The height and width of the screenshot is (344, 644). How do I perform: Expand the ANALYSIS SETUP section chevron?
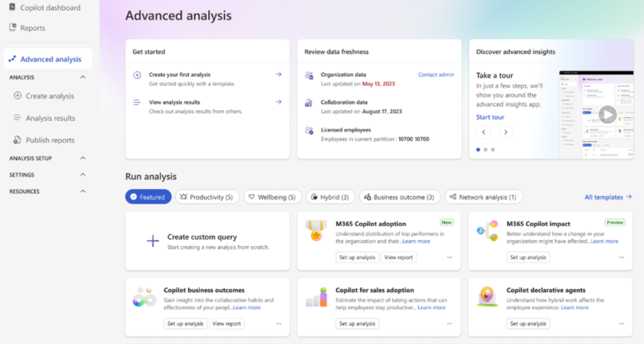click(x=83, y=158)
